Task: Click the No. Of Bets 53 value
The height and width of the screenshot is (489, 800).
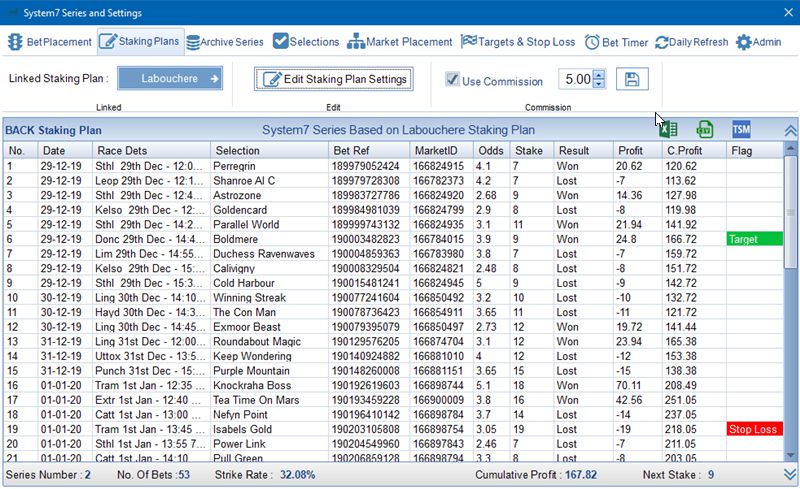Action: tap(184, 475)
